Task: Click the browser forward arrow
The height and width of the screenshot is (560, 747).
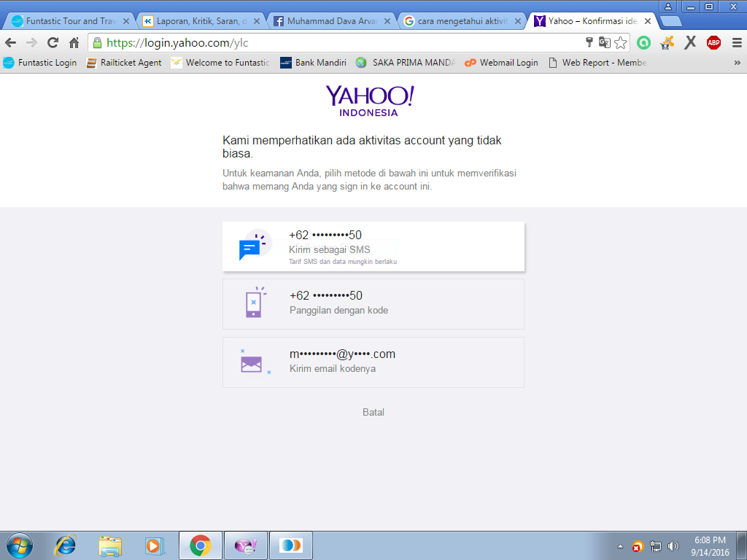Action: tap(31, 43)
